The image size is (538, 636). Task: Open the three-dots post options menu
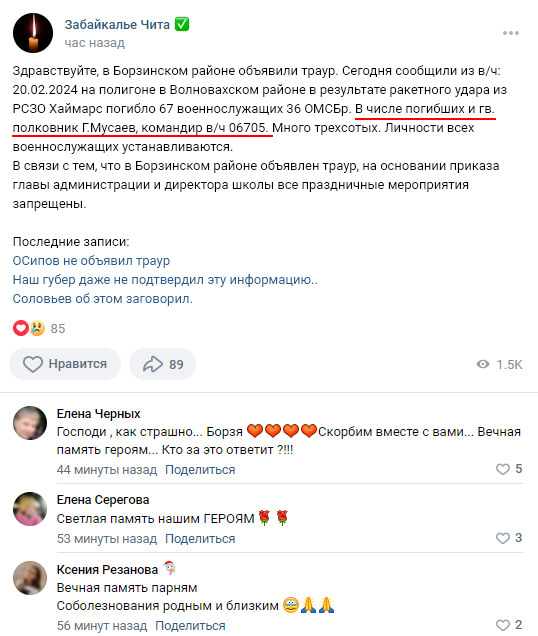(510, 33)
